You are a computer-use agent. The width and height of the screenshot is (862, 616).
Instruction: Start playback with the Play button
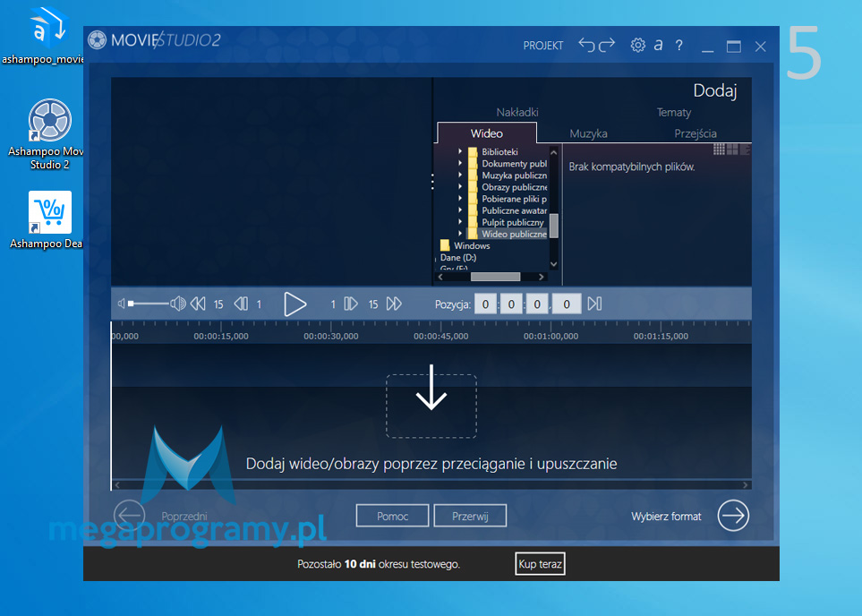(x=294, y=304)
